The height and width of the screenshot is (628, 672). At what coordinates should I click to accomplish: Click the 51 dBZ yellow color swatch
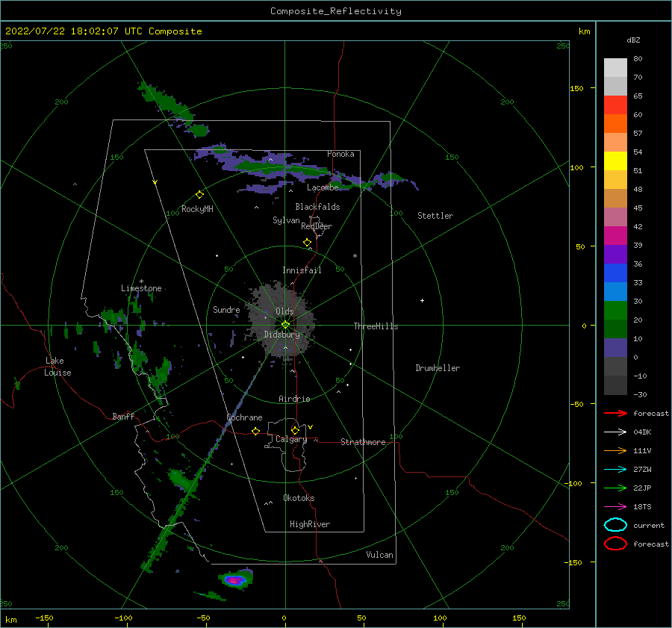(x=615, y=161)
